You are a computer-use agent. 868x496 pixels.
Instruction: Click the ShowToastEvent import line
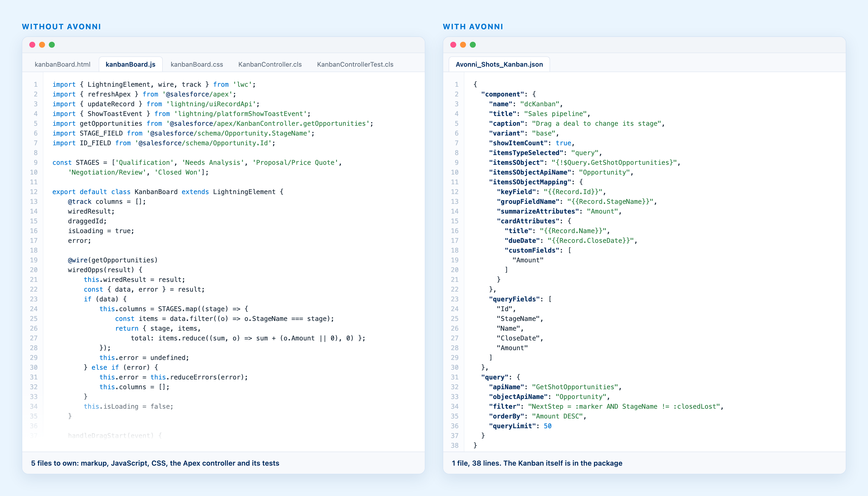181,114
